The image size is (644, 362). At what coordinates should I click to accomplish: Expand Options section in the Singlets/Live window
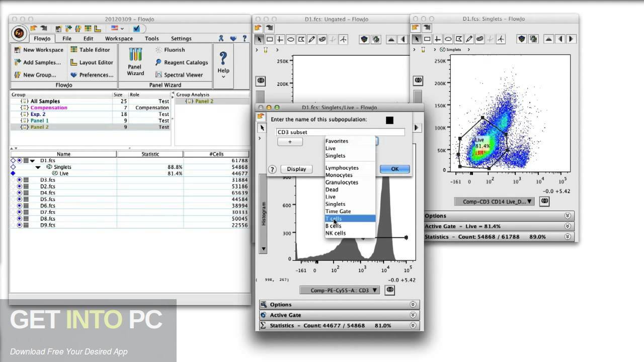(x=413, y=305)
